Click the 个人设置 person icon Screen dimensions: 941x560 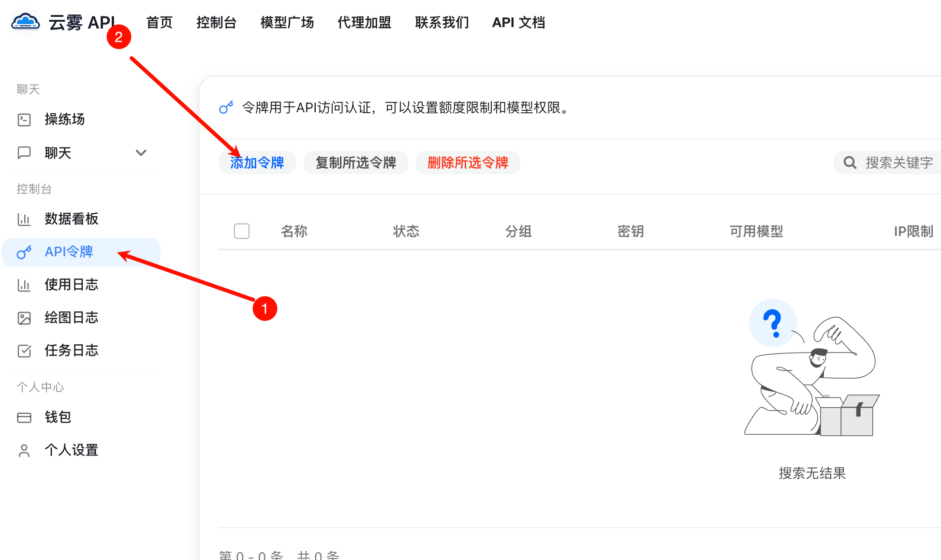(x=24, y=450)
